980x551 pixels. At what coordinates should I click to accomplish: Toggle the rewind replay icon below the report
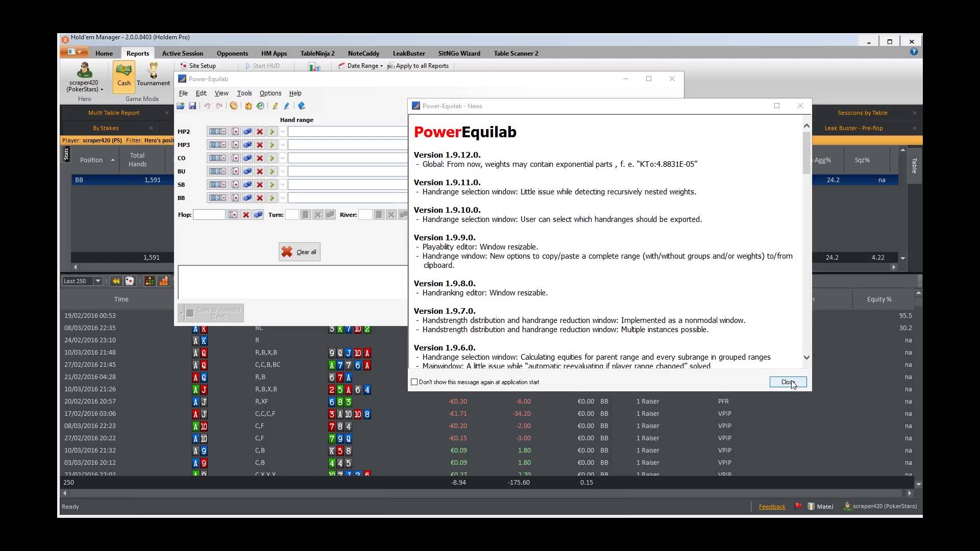[116, 281]
